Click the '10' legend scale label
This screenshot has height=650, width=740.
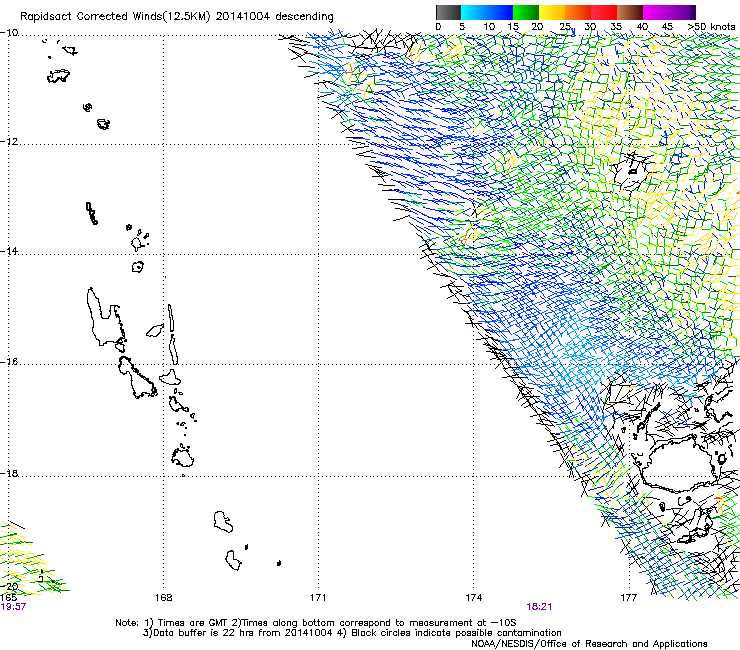pos(489,27)
